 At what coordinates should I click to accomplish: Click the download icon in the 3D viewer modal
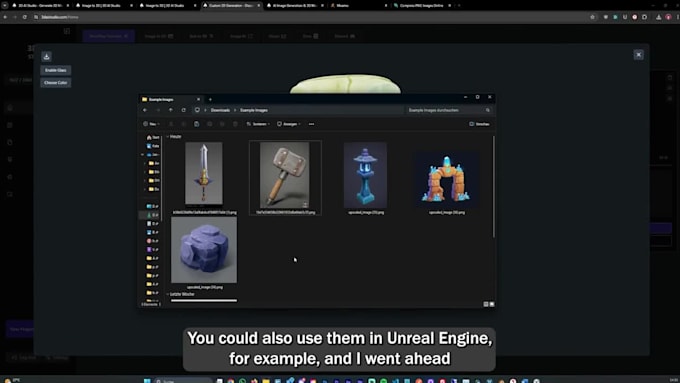(x=46, y=56)
